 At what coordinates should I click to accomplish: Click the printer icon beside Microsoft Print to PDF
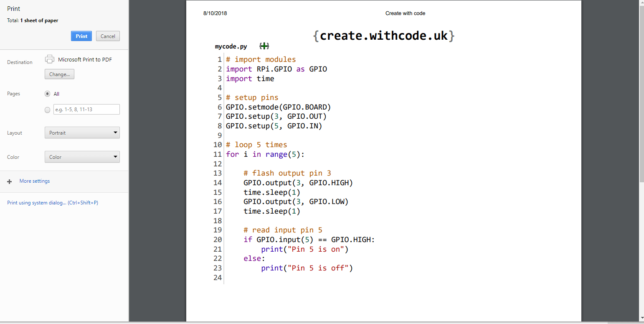tap(50, 59)
